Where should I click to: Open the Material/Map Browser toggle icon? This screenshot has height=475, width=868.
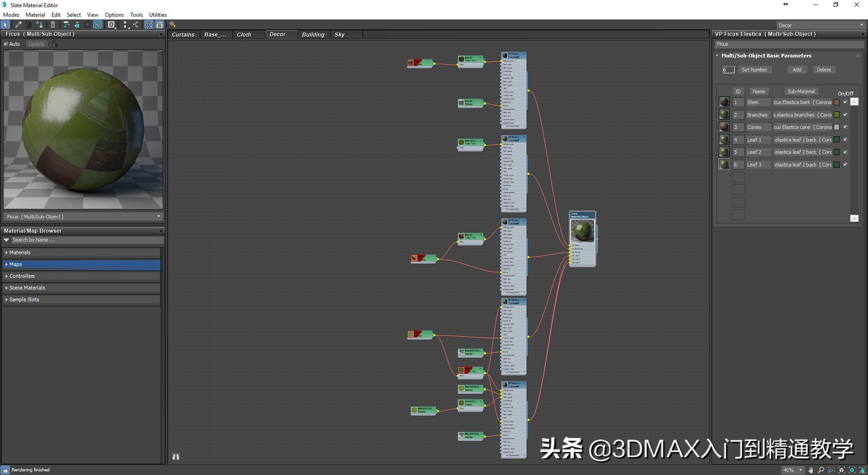click(149, 25)
